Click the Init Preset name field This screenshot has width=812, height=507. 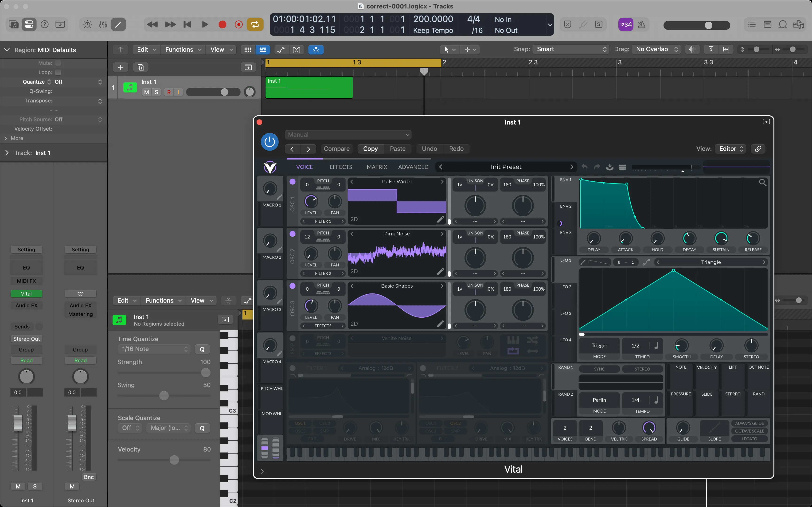pyautogui.click(x=506, y=167)
